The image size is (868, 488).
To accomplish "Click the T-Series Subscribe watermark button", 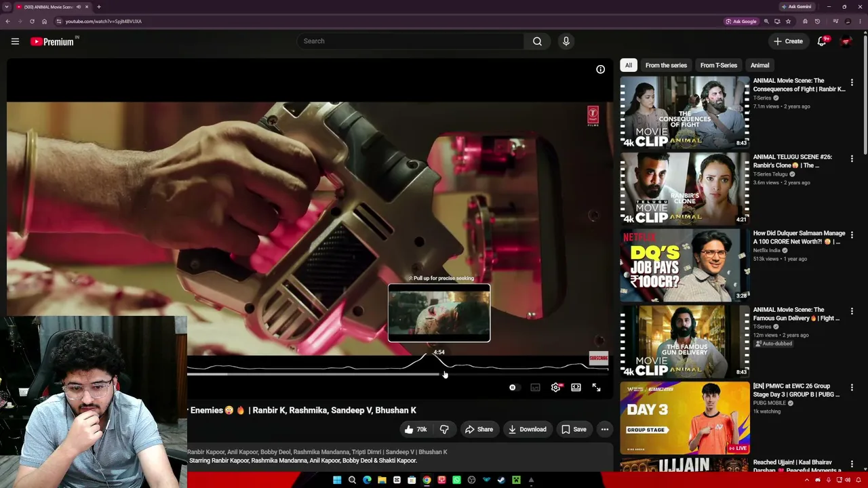I will pyautogui.click(x=598, y=358).
